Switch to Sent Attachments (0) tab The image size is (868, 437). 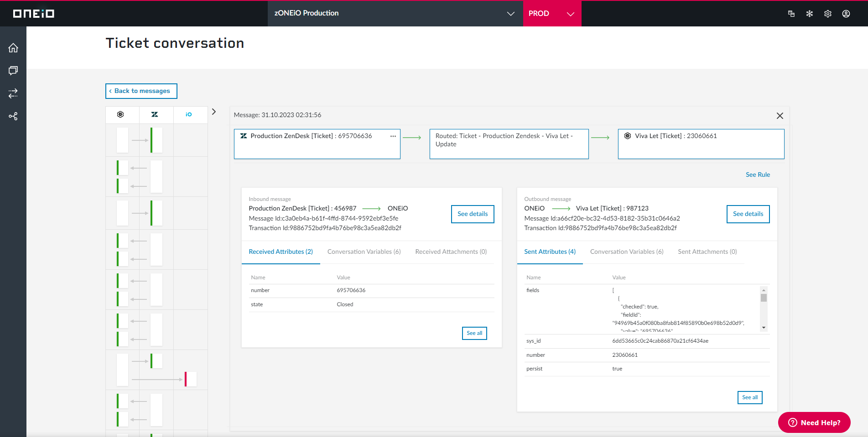tap(707, 252)
